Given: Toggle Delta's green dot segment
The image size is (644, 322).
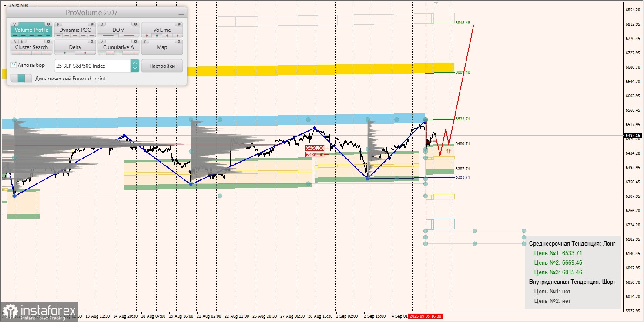Looking at the screenshot, I should [x=65, y=53].
